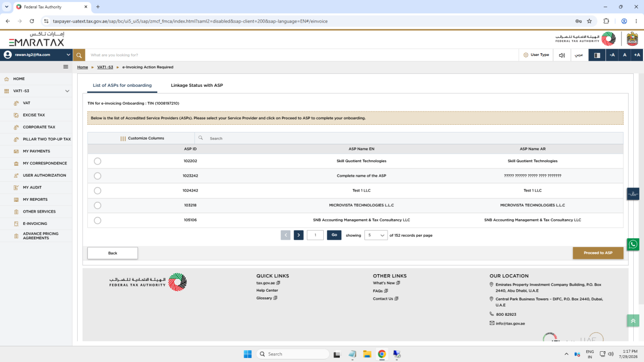Open Chrome profile avatar icon

[x=624, y=21]
